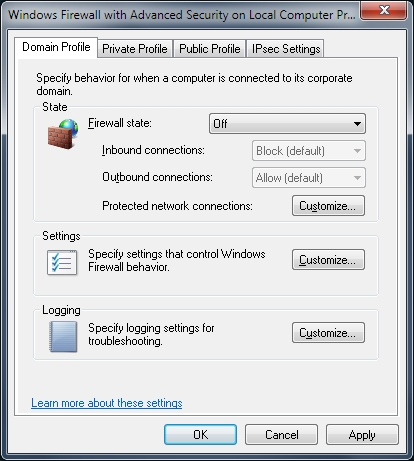Click the dialog title bar text
Viewport: 414px width, 461px height.
182,15
